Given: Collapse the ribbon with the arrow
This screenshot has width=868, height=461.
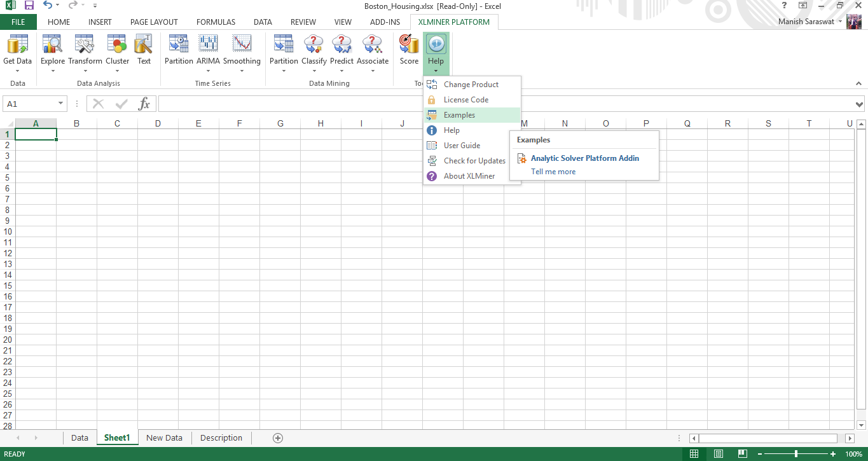Looking at the screenshot, I should pos(859,83).
